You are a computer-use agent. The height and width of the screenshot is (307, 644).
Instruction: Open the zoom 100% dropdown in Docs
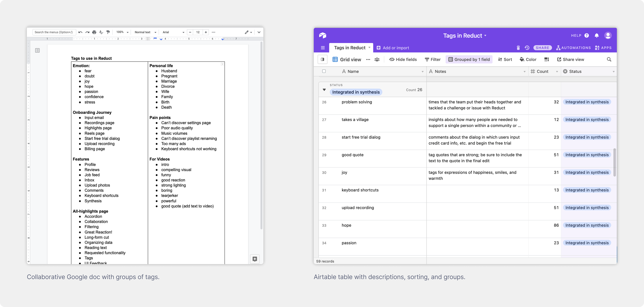click(122, 32)
